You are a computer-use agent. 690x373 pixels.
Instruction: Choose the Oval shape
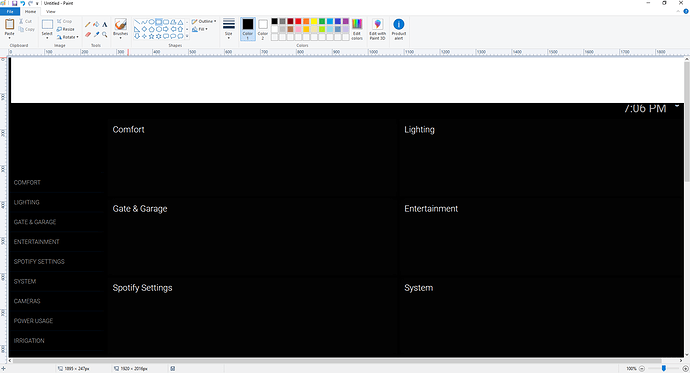coord(151,22)
